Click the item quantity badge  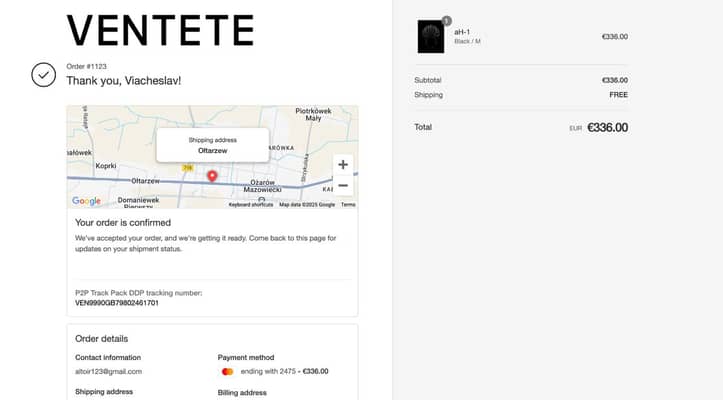446,21
